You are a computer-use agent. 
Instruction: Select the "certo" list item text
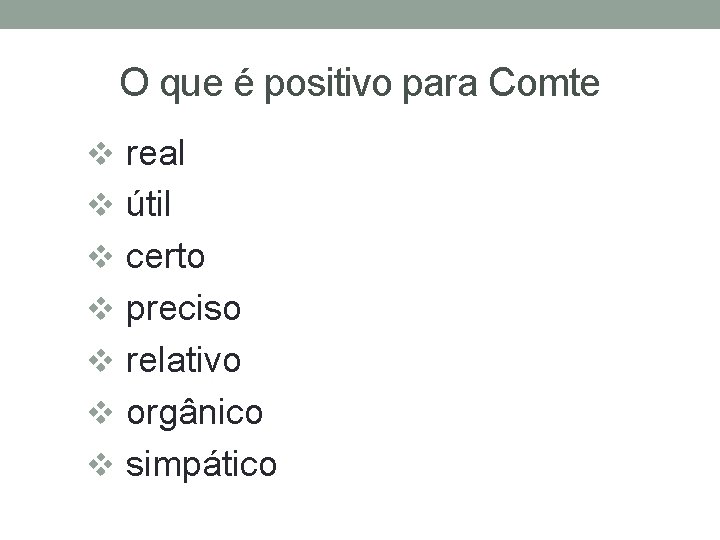[x=165, y=257]
